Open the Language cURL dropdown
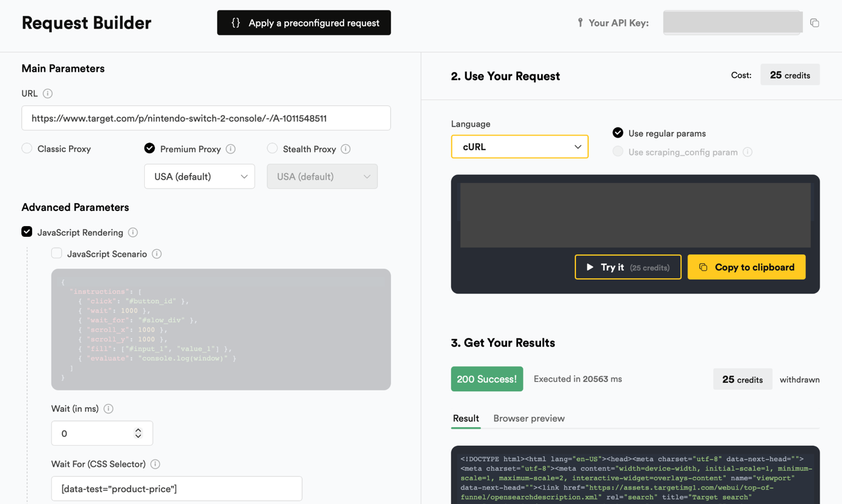842x504 pixels. click(x=520, y=146)
